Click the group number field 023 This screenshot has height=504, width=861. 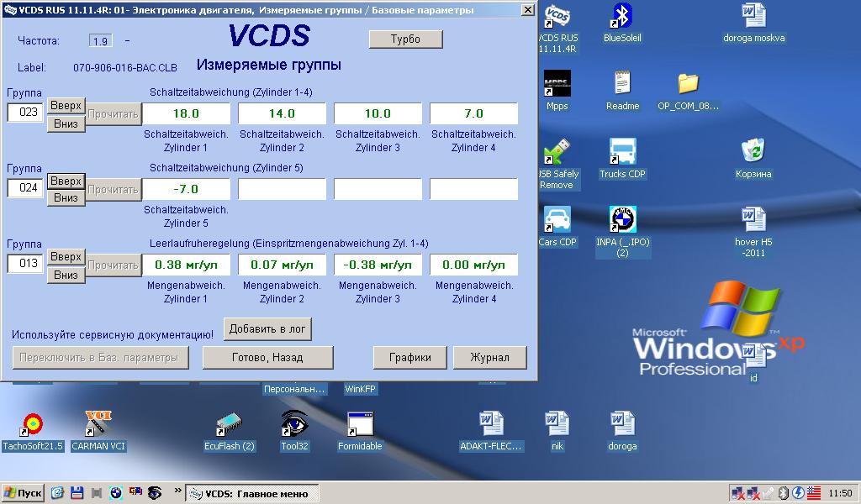25,113
